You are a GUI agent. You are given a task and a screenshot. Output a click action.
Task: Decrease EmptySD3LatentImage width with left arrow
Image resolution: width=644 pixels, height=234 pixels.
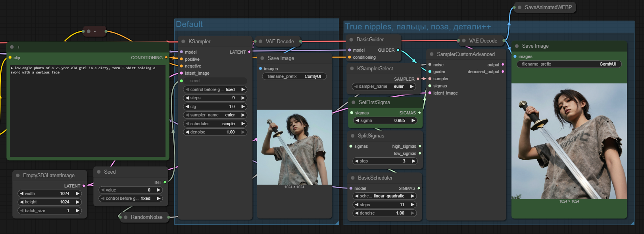[x=21, y=194]
